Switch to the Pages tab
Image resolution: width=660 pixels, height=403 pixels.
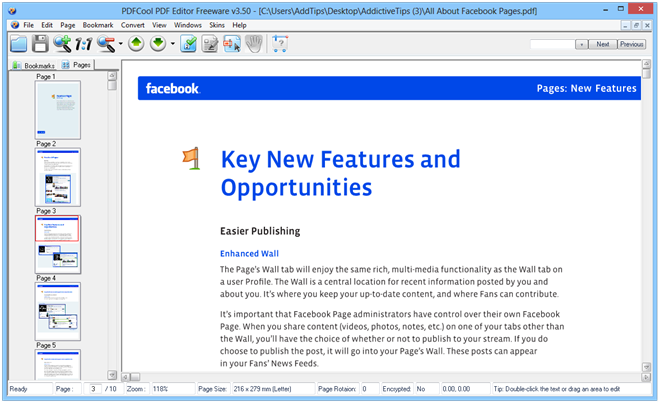click(76, 65)
